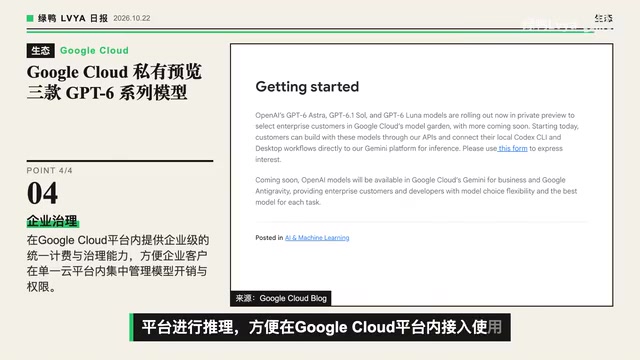Select the headline Google Cloud 私有预览三款 GPT-6
Screen dimensions: 640x360
tap(114, 82)
